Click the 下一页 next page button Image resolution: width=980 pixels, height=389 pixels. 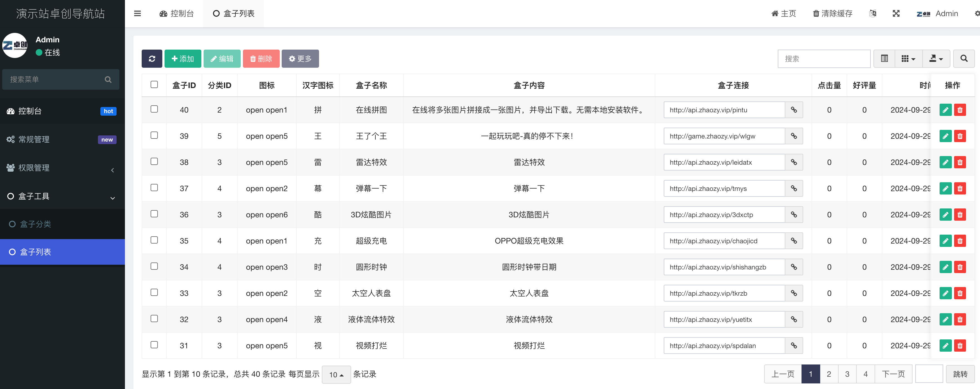point(893,374)
